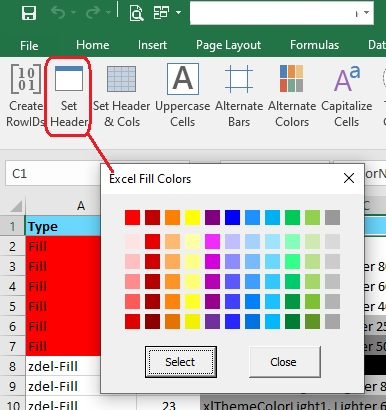Viewport: 386px width, 410px height.
Task: Click the Select button in the dialog
Action: 181,362
